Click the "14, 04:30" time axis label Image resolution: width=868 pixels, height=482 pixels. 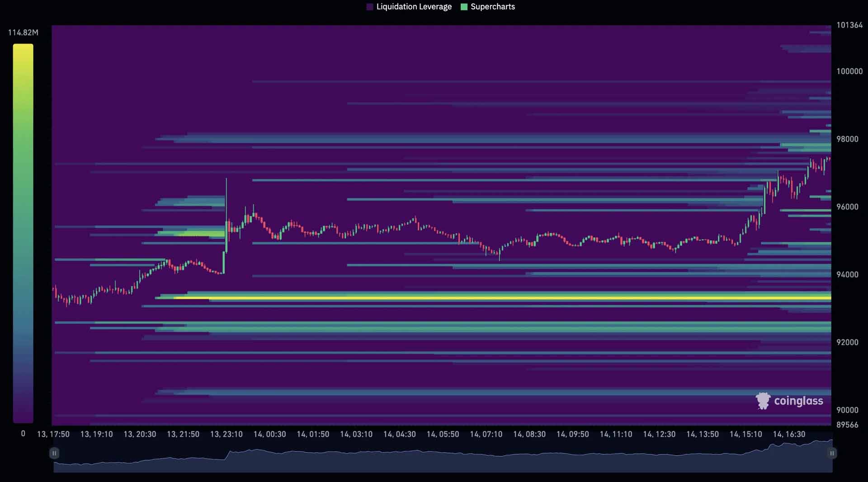click(x=400, y=434)
